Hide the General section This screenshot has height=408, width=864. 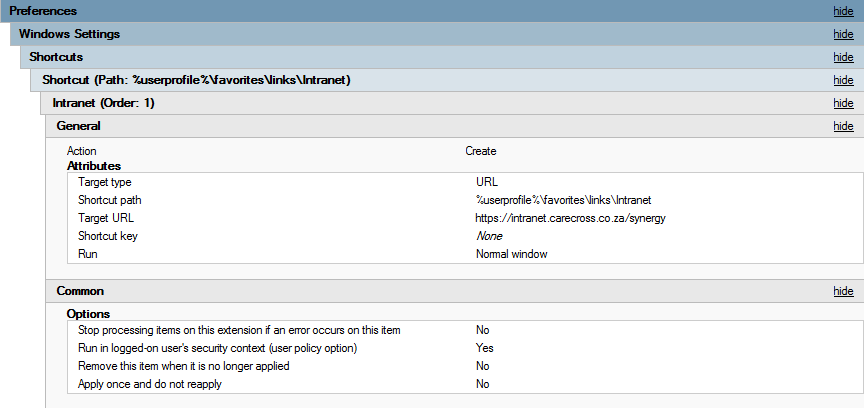click(843, 126)
